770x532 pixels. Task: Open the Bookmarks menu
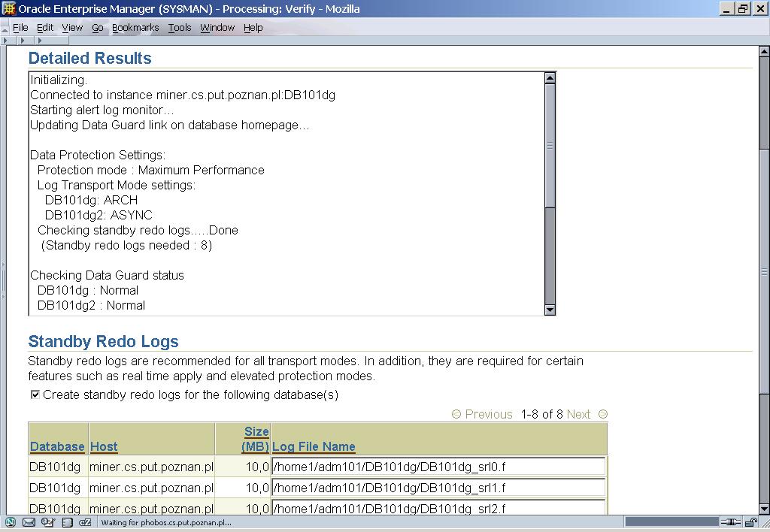135,28
